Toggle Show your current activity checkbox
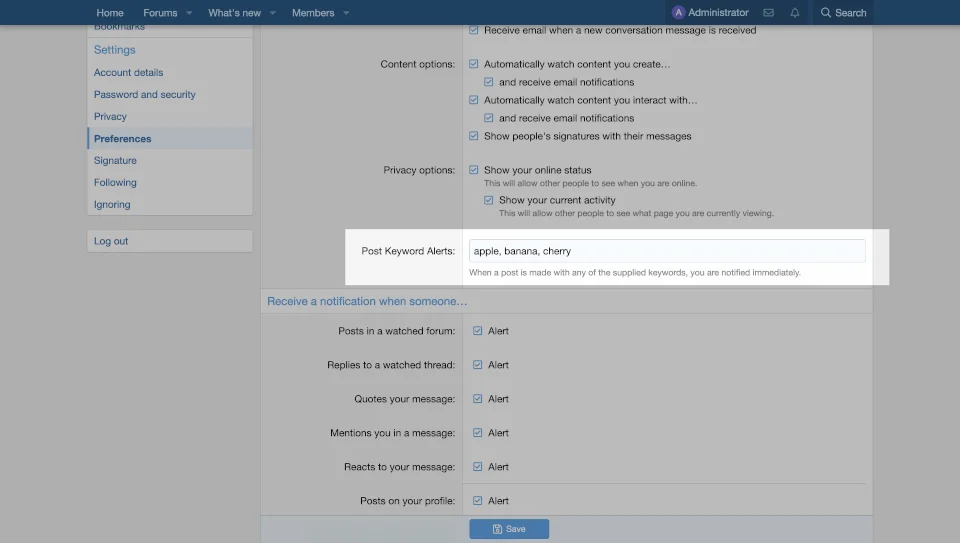Screen dimensions: 960x543 pos(489,200)
